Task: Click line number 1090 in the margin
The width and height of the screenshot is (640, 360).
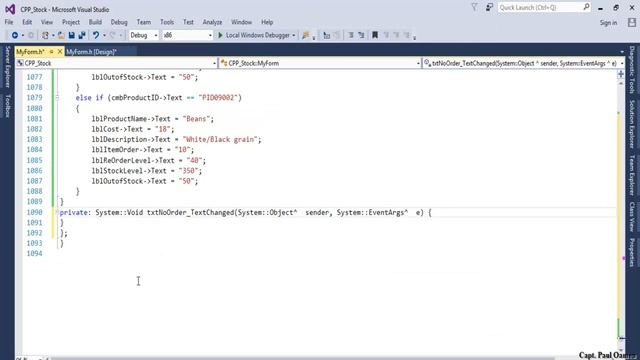Action: 34,212
